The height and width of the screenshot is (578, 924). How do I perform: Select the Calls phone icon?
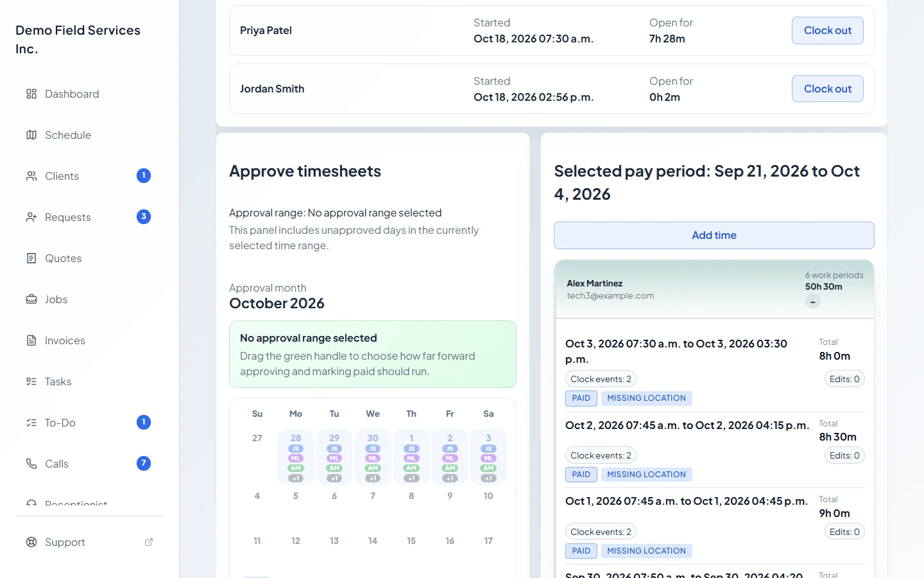coord(31,464)
